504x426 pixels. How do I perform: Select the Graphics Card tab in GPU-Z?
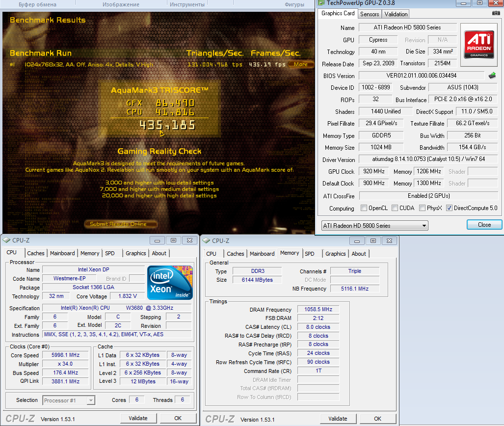(338, 13)
